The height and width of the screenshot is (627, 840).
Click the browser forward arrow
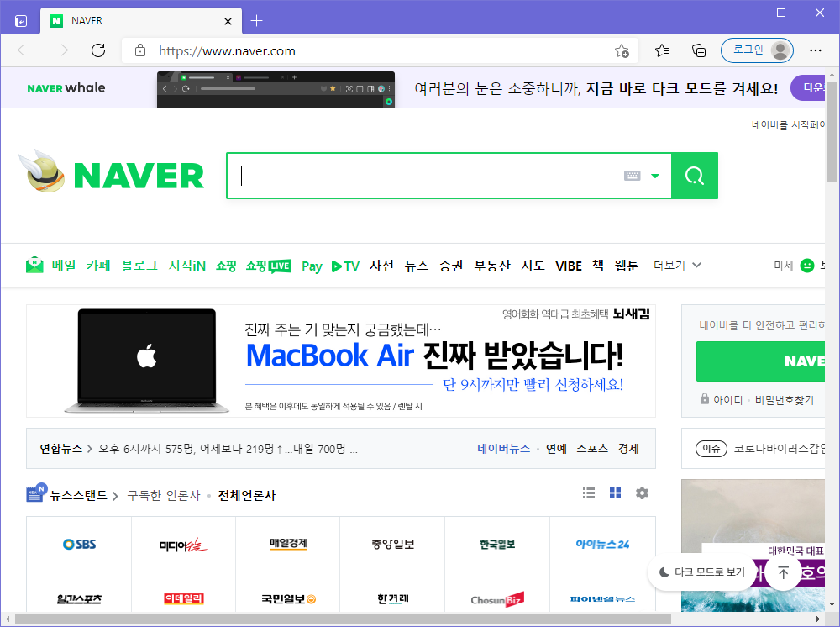(61, 50)
